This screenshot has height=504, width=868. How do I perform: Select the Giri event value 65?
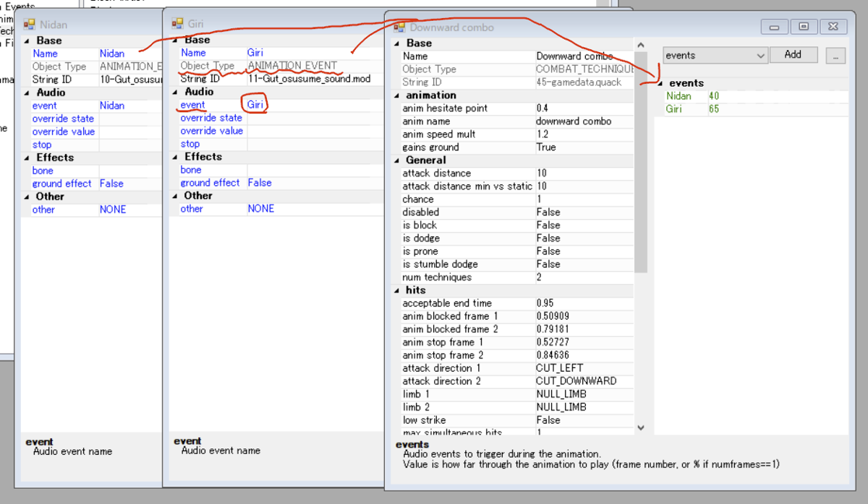click(714, 110)
